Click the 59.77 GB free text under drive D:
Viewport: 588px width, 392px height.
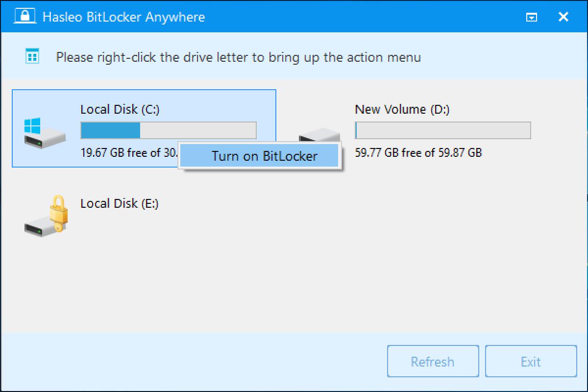click(417, 152)
